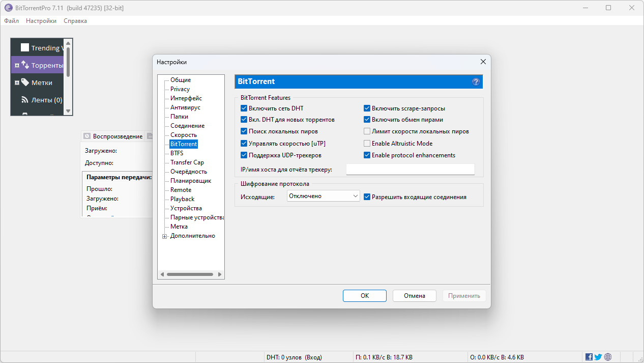Click the Отмена button
Viewport: 644px width, 363px height.
pos(415,296)
